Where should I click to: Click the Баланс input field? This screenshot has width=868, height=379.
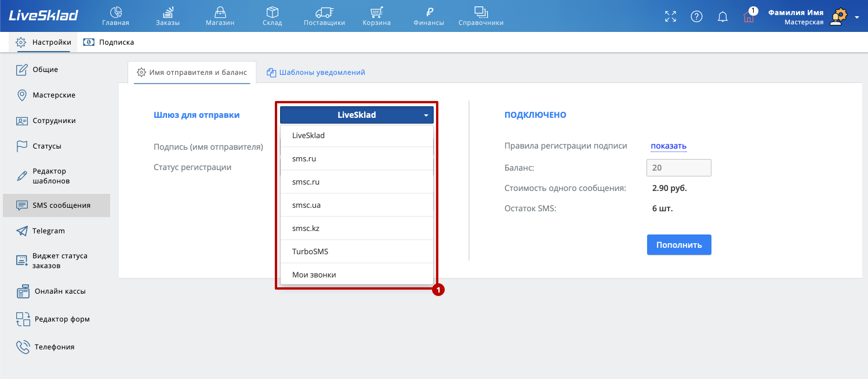[x=679, y=168]
